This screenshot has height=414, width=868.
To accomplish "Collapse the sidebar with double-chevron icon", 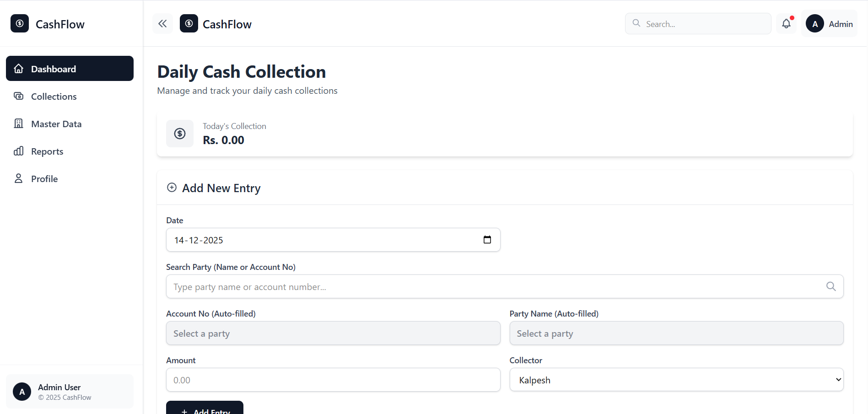I will 162,24.
